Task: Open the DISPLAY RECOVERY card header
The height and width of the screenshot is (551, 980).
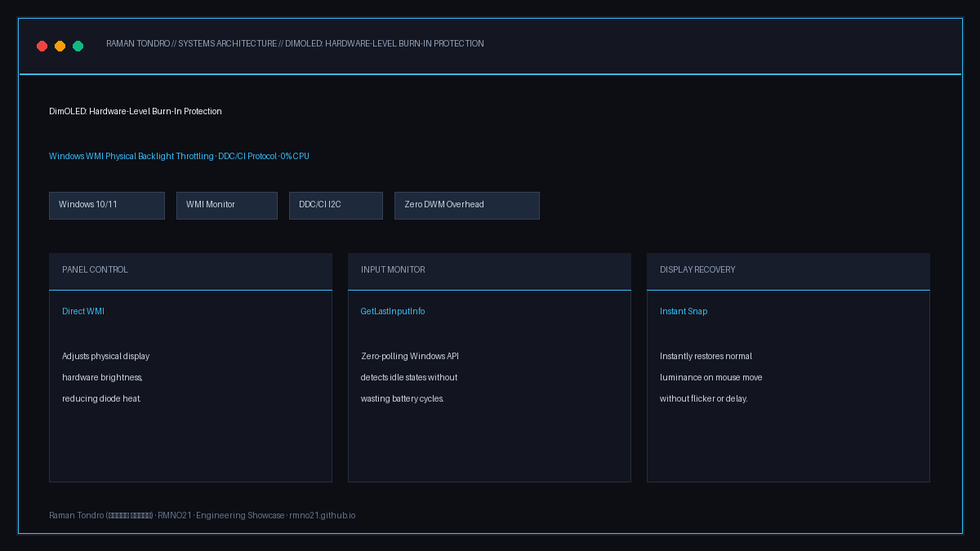Action: pos(788,271)
